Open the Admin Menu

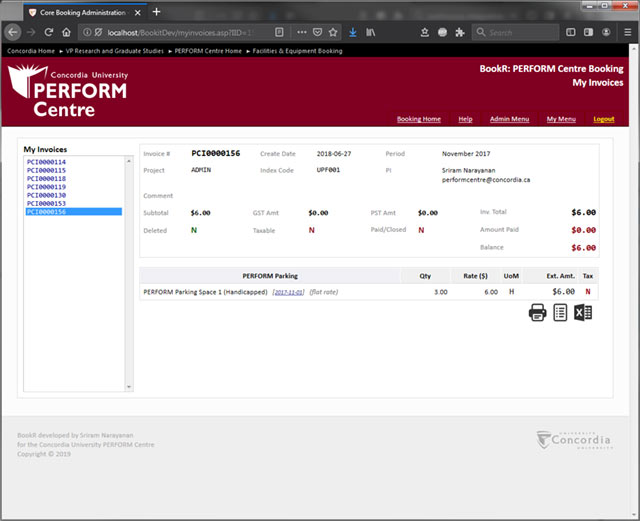pos(509,119)
